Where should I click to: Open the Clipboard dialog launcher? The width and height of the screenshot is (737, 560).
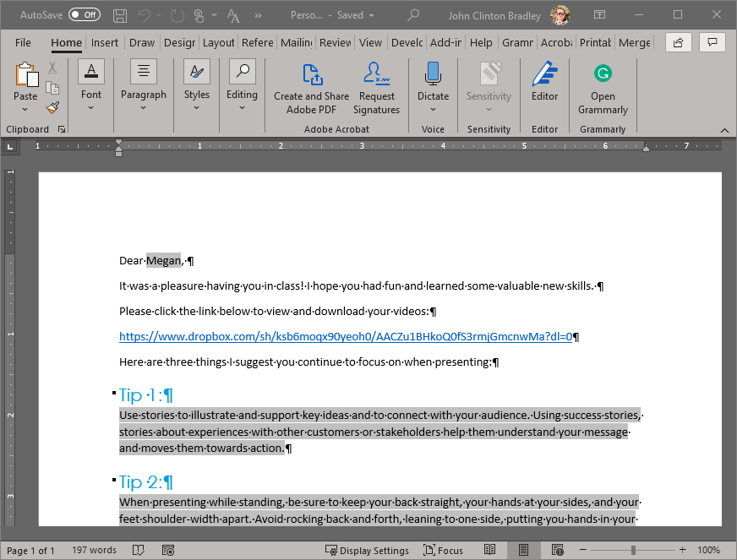click(x=62, y=129)
